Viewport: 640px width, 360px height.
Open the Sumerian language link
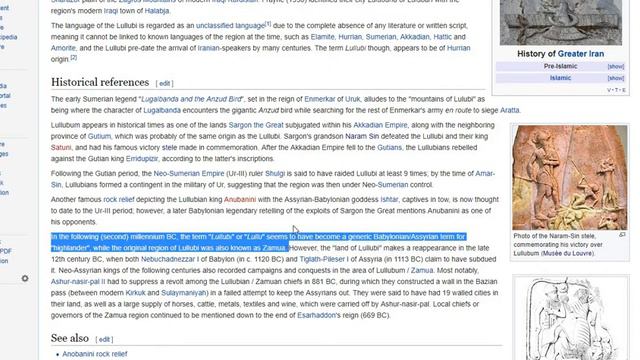pos(381,37)
